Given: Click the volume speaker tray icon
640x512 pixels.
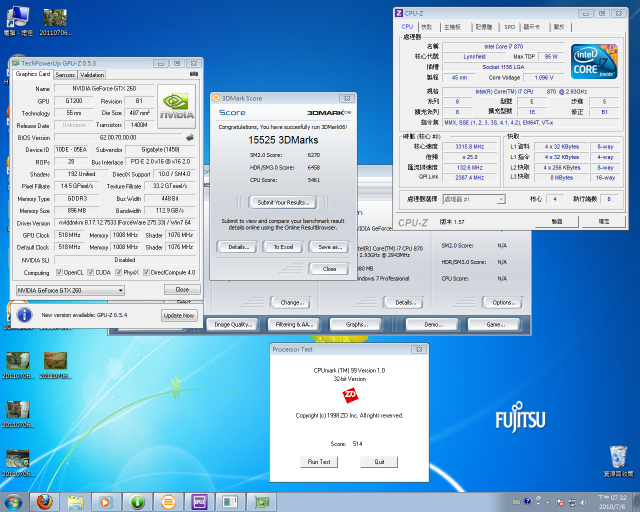Looking at the screenshot, I should tap(584, 502).
